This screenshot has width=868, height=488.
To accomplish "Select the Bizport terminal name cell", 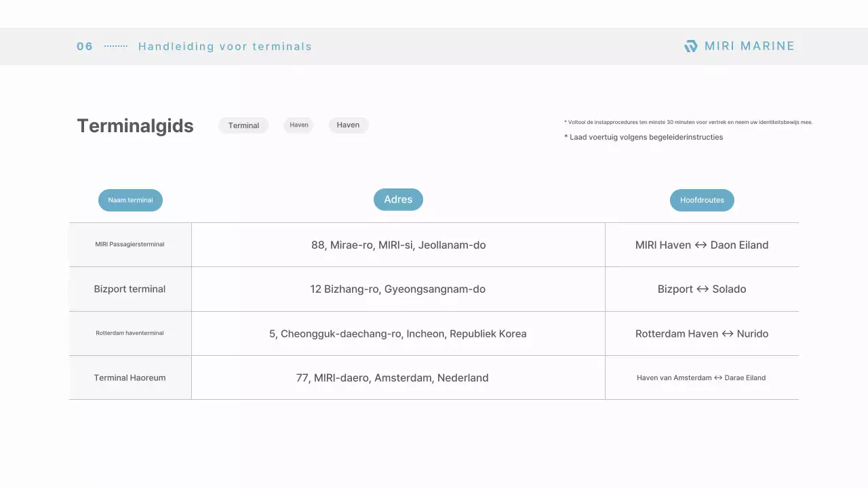I will (130, 289).
